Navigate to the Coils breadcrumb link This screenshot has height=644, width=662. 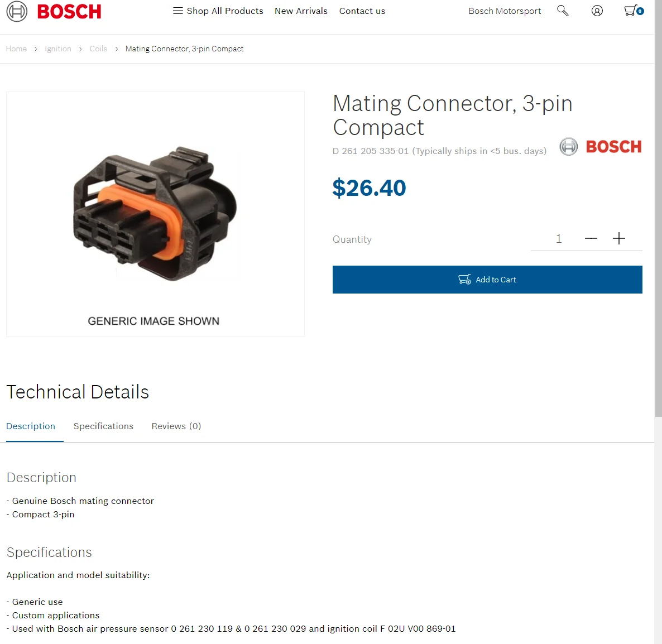click(x=98, y=49)
